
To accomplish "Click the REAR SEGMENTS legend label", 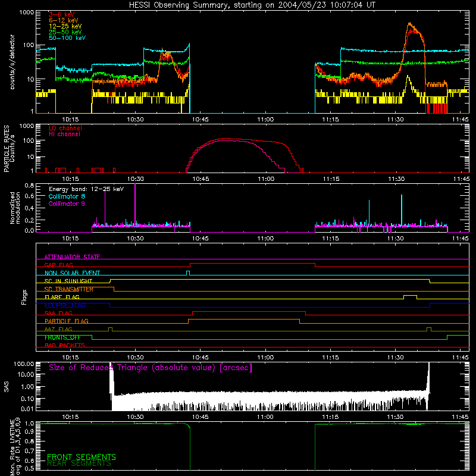I will (79, 464).
